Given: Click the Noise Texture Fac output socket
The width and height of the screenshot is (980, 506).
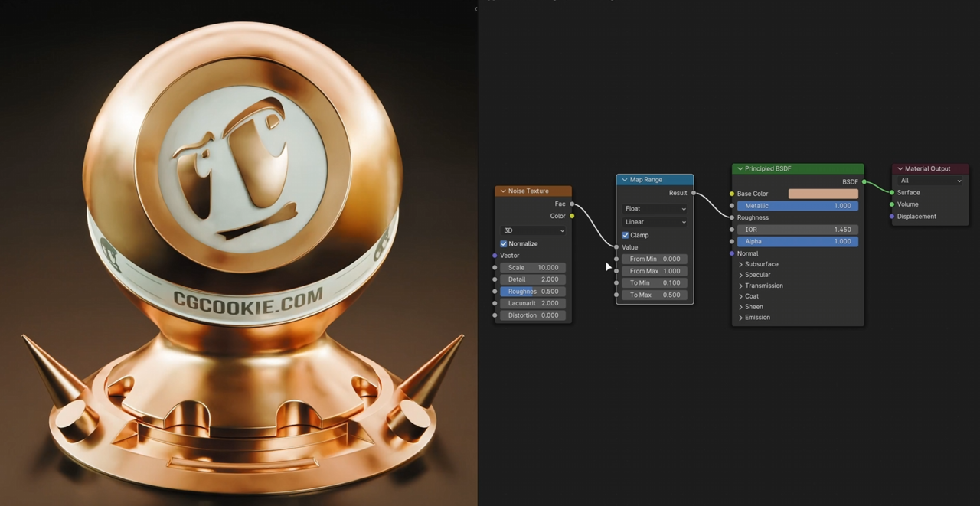Looking at the screenshot, I should click(x=572, y=204).
